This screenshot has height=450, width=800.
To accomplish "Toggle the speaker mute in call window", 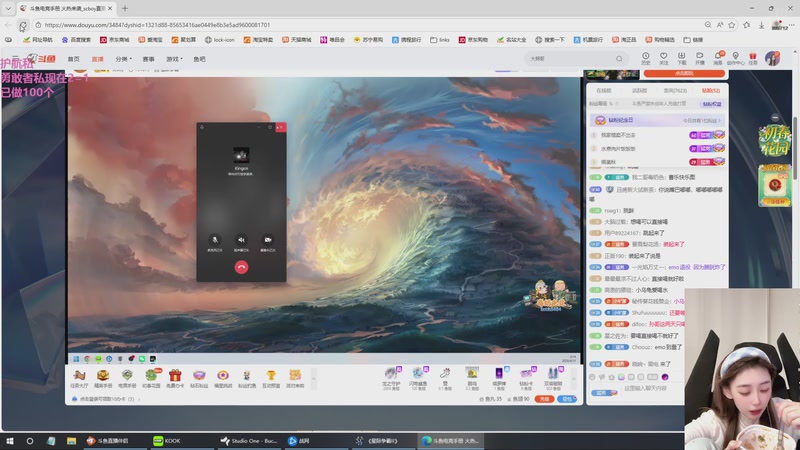I will 241,240.
